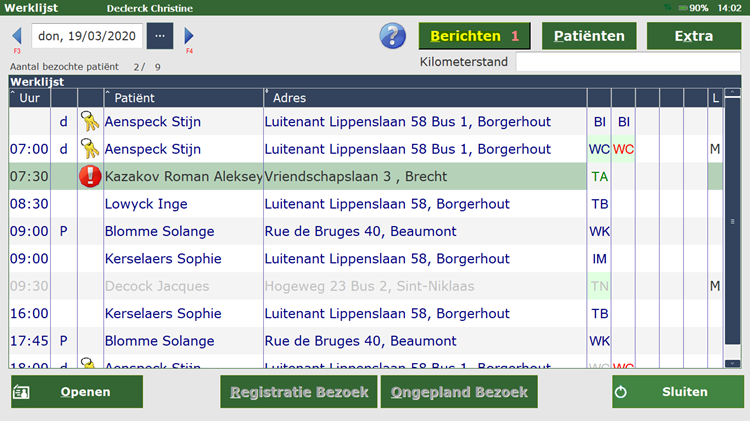
Task: Go to previous day with left arrow
Action: [16, 36]
